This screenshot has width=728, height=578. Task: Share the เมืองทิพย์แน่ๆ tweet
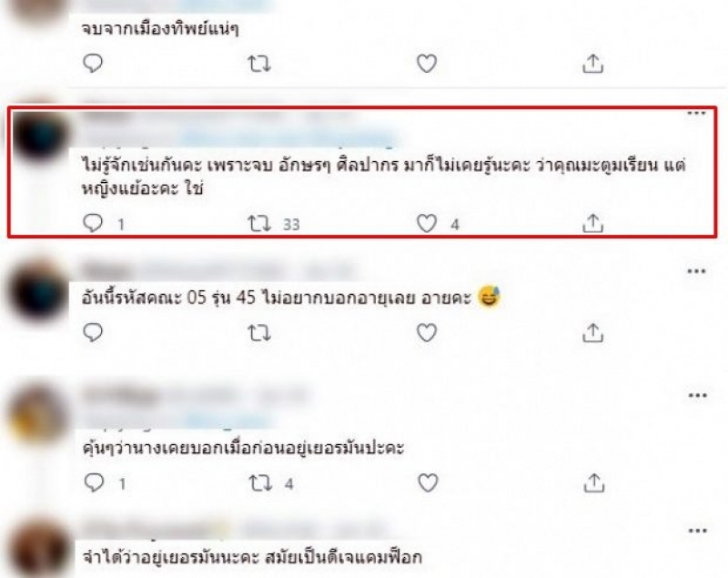coord(593,64)
